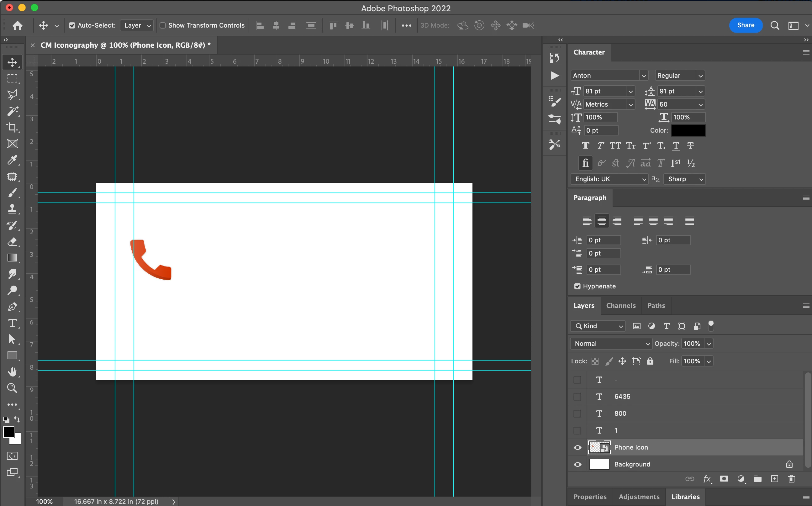Enable Show Transform Controls checkbox
The width and height of the screenshot is (812, 506).
(x=163, y=25)
